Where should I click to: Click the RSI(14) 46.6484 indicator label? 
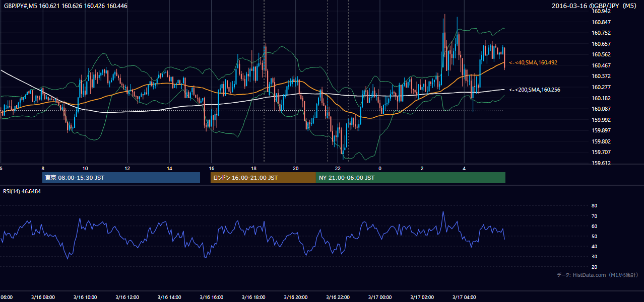(x=22, y=191)
